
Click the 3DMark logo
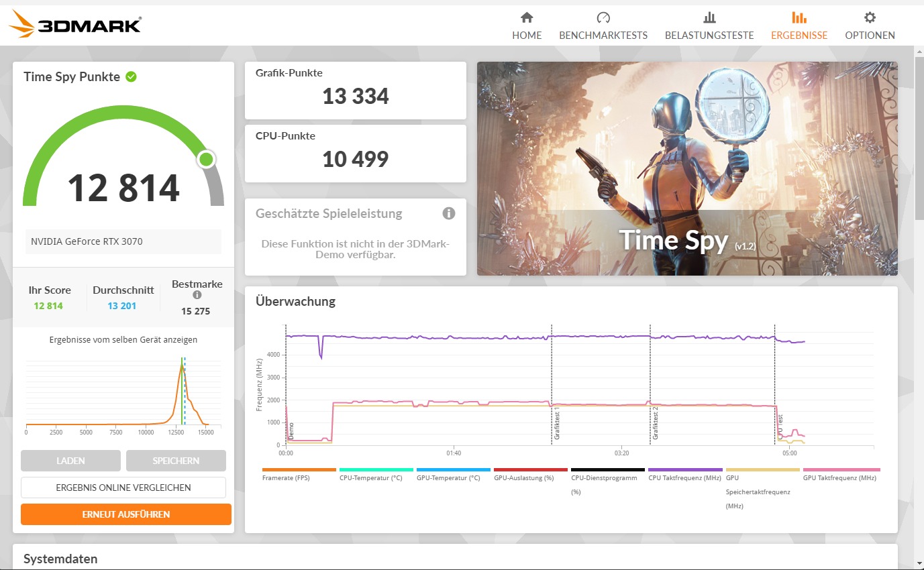pyautogui.click(x=74, y=24)
